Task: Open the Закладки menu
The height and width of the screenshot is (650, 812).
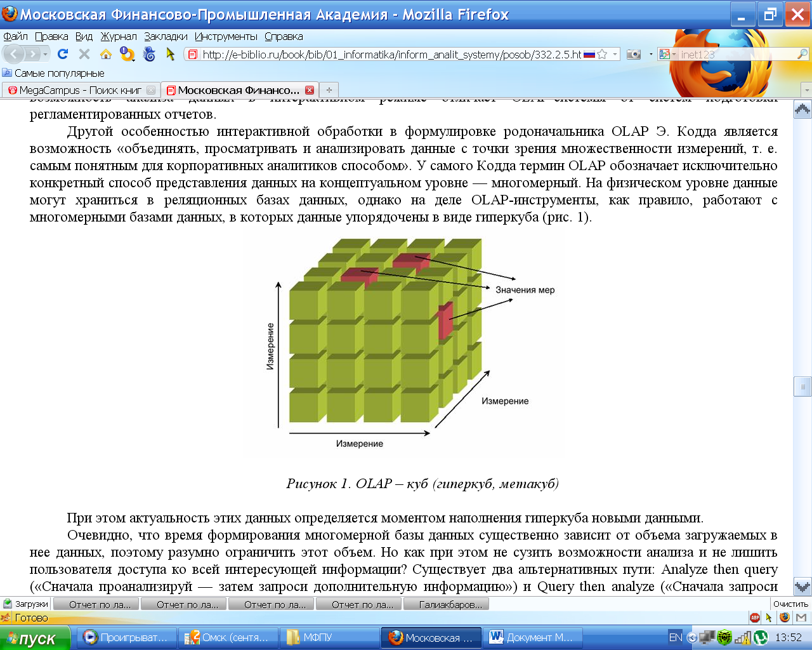Action: (x=166, y=36)
